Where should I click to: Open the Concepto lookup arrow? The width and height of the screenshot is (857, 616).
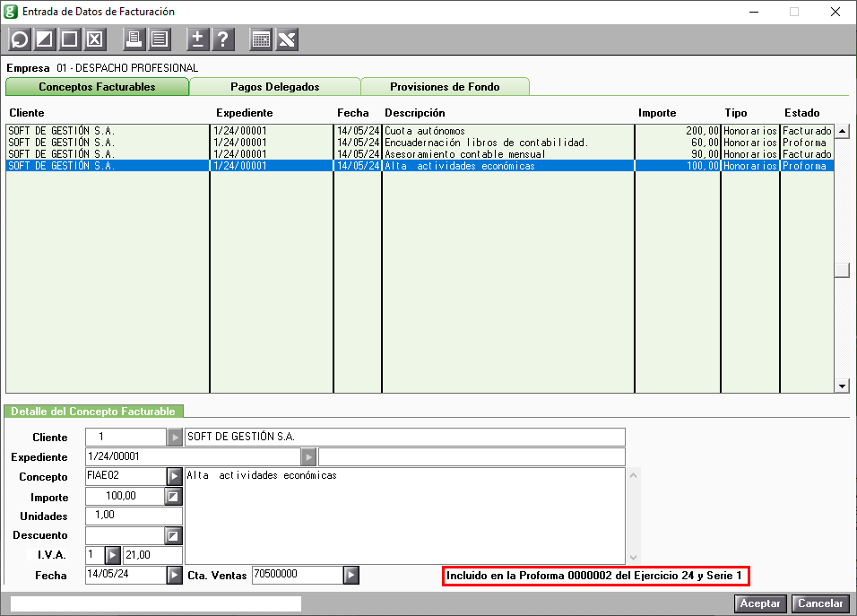(174, 476)
